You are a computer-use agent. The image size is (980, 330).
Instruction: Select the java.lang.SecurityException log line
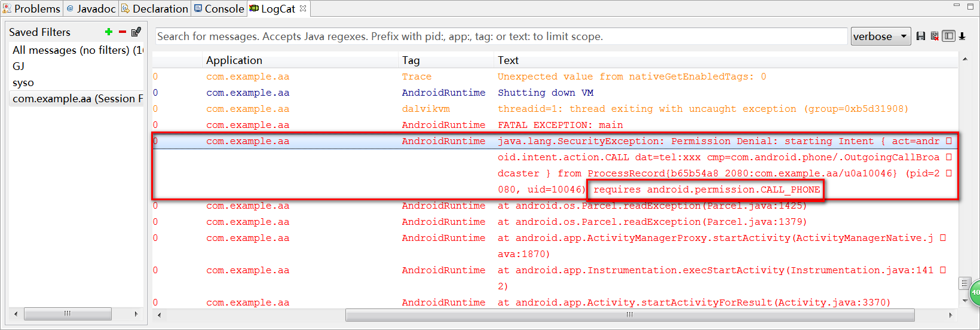[x=555, y=166]
